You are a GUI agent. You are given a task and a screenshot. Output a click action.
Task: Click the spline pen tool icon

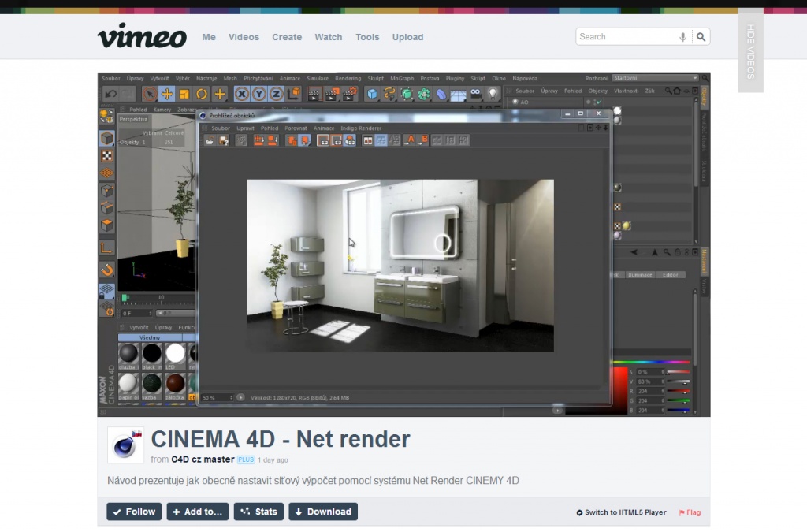(389, 94)
